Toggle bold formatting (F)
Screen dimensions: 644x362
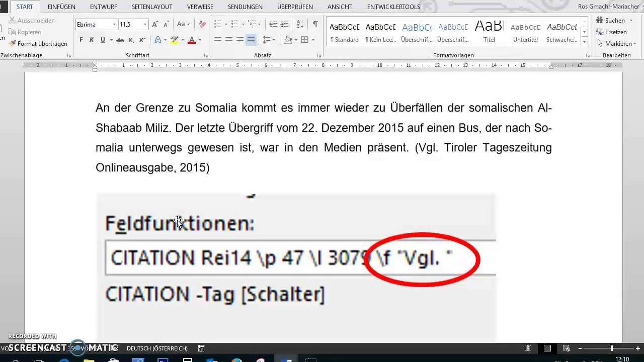click(81, 40)
